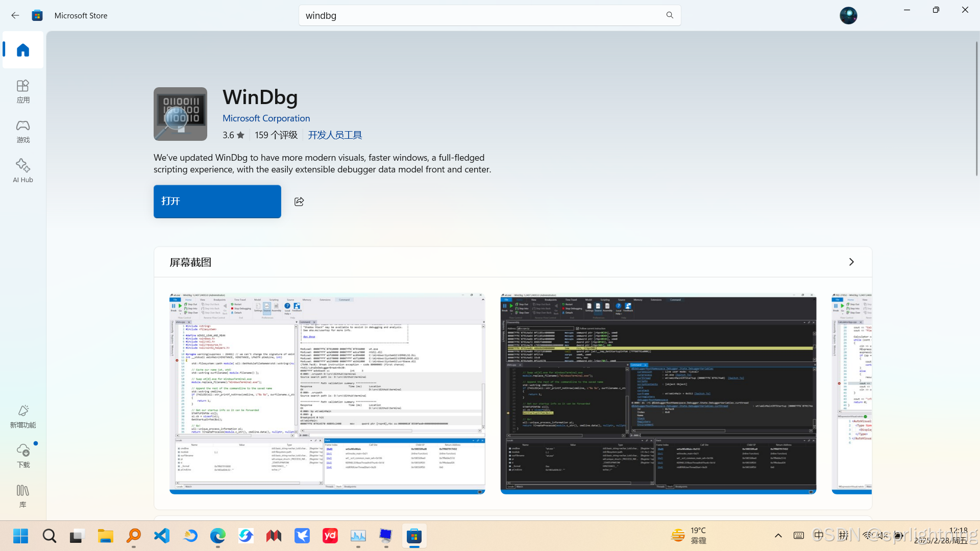Open the light theme WinDbg screenshot
The height and width of the screenshot is (551, 980).
(327, 393)
